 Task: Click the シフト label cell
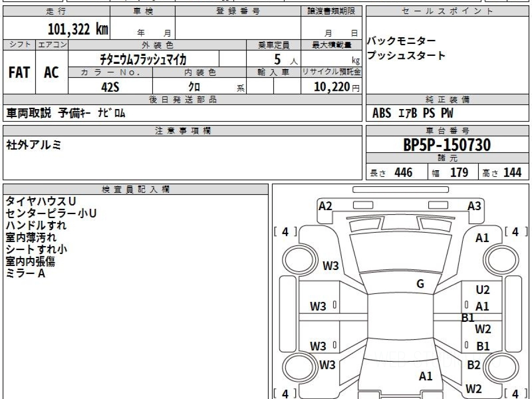pos(19,45)
